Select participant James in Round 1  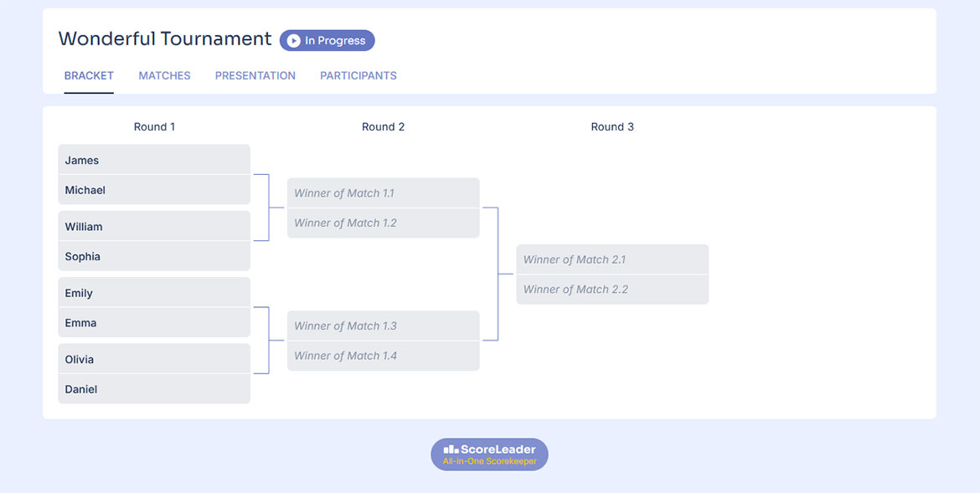154,160
